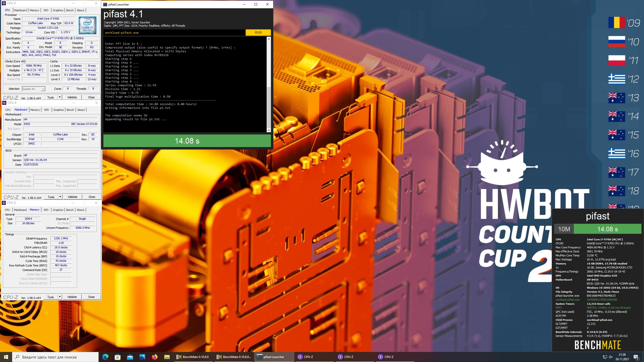Click the Intel Core i7 9700 Name field
The width and height of the screenshot is (644, 362).
click(x=48, y=19)
